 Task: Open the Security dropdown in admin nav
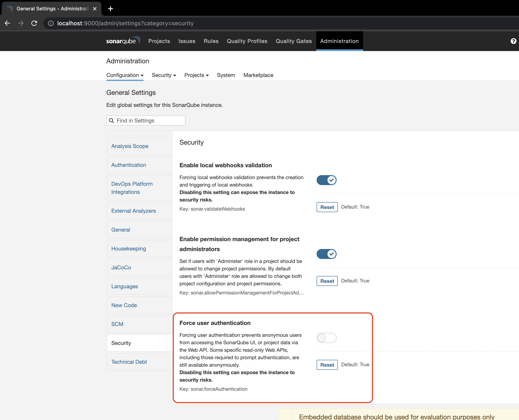click(x=164, y=75)
